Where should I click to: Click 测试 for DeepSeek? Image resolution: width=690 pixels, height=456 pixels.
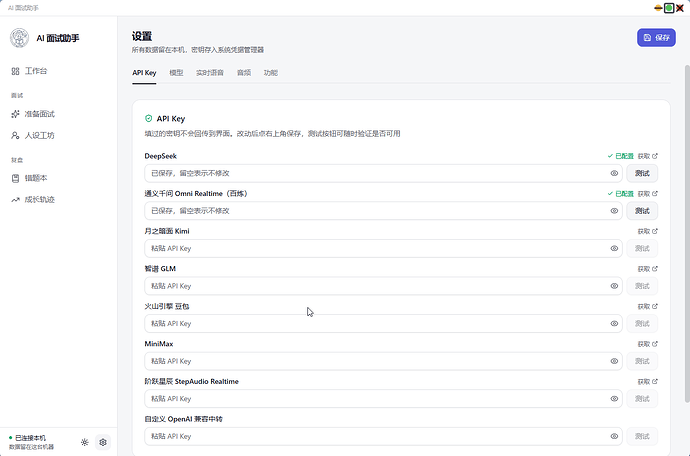coord(642,173)
